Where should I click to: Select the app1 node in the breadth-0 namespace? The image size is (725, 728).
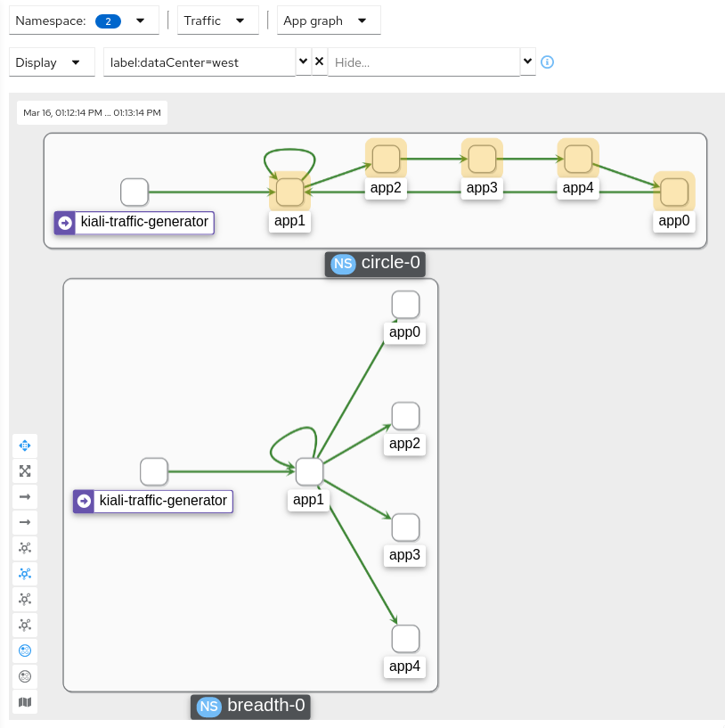click(x=308, y=471)
